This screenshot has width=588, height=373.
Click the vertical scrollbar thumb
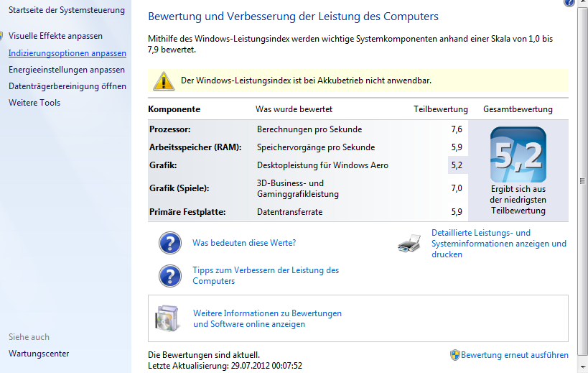[x=582, y=181]
